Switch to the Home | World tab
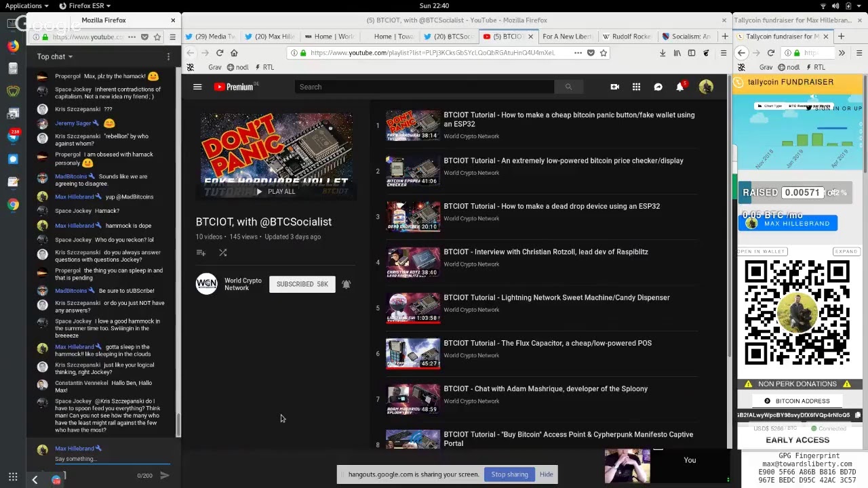The width and height of the screenshot is (868, 488). coord(331,37)
